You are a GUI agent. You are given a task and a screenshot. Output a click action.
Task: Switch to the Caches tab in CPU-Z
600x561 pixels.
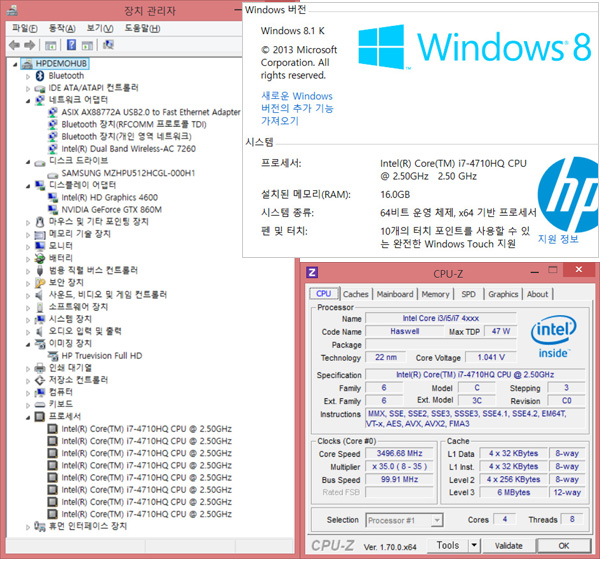(355, 294)
